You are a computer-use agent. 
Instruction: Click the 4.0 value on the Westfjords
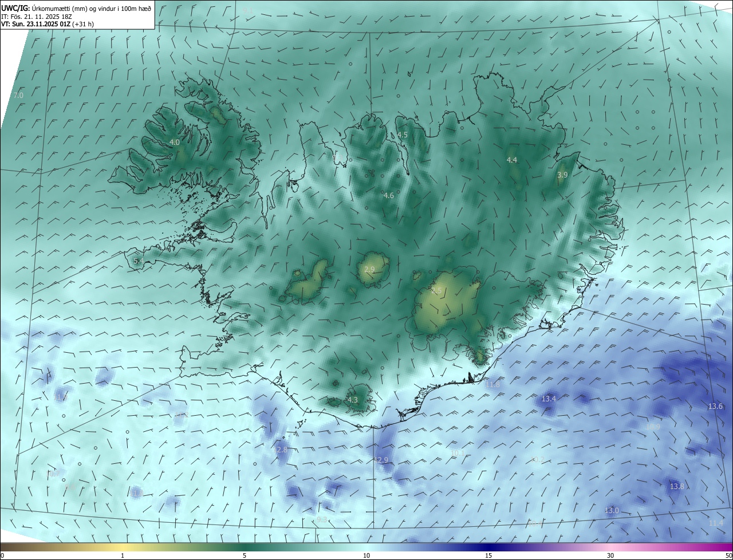pos(175,142)
